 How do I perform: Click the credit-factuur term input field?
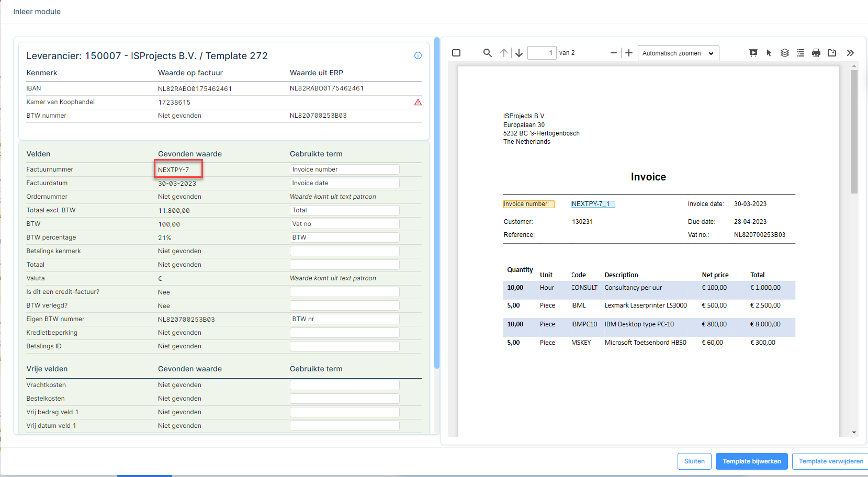point(344,292)
